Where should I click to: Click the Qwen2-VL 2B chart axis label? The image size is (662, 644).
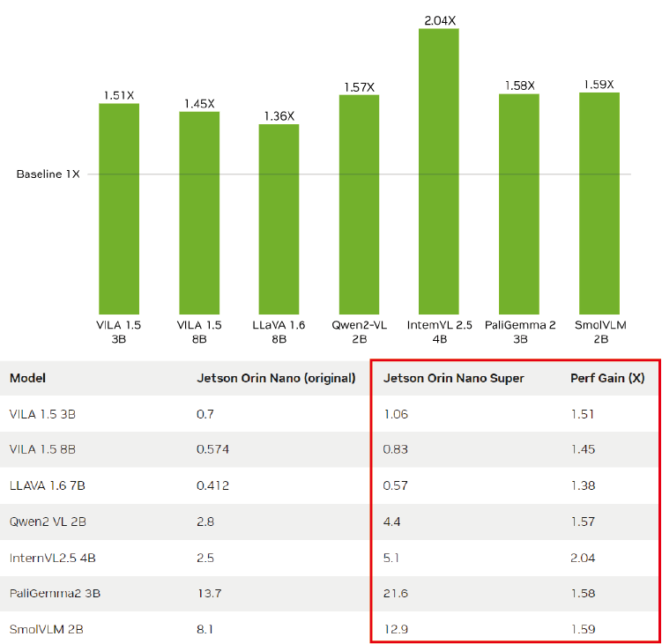pos(359,331)
